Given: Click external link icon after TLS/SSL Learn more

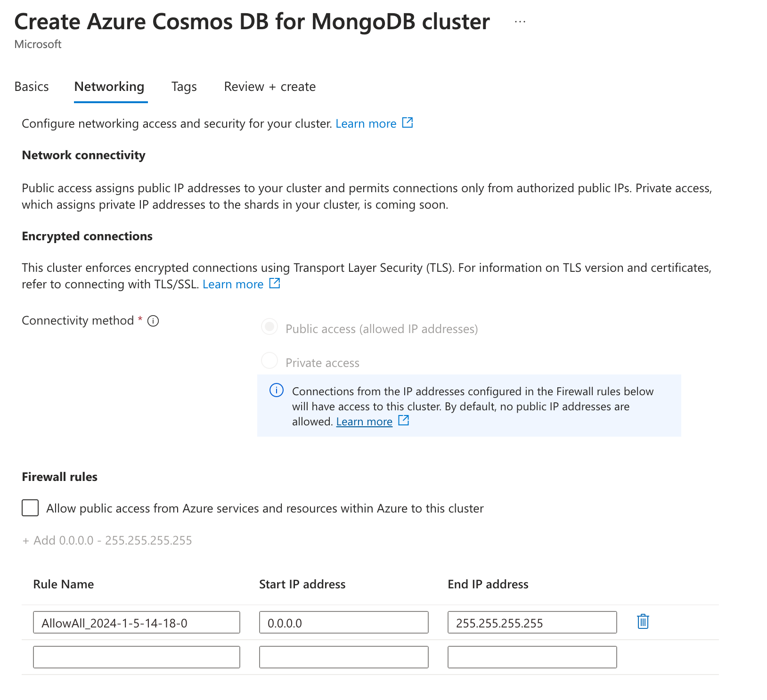Looking at the screenshot, I should click(275, 283).
